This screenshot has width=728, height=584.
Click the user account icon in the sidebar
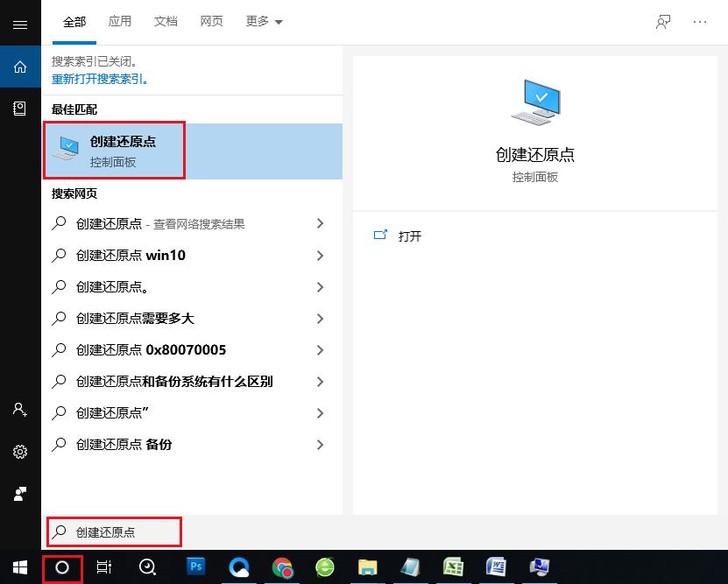click(x=20, y=410)
